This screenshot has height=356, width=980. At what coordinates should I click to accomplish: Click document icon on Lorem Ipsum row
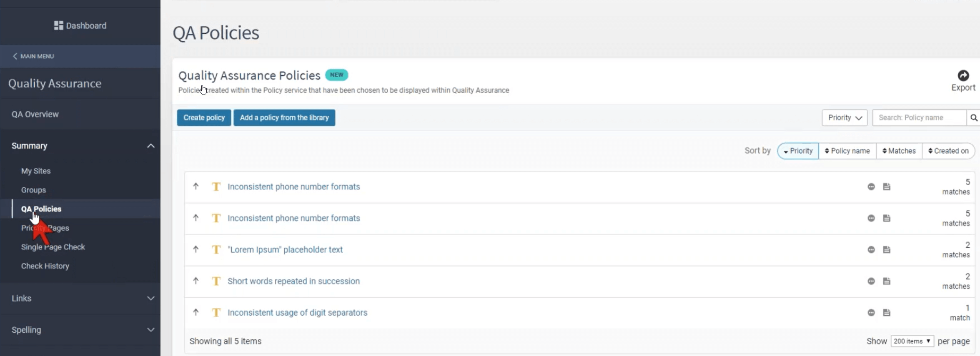[887, 250]
